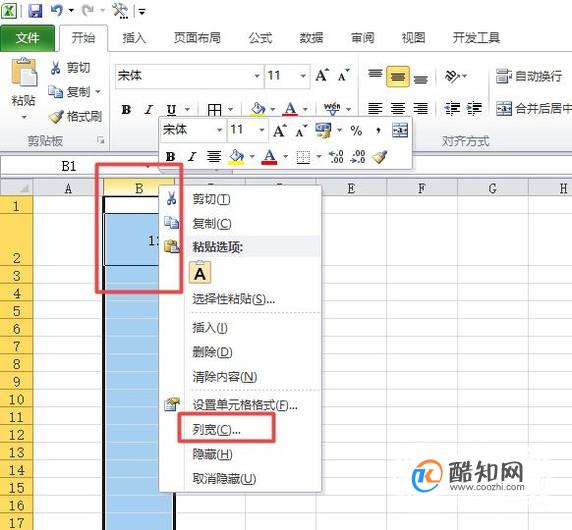Toggle Italic in the mini toolbar
The height and width of the screenshot is (530, 572).
(192, 157)
